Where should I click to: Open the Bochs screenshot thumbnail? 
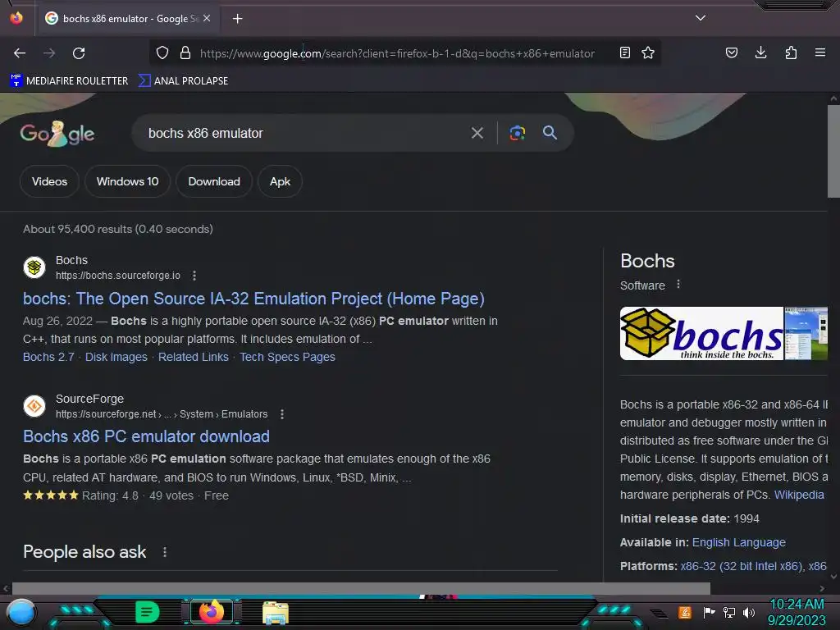click(806, 333)
